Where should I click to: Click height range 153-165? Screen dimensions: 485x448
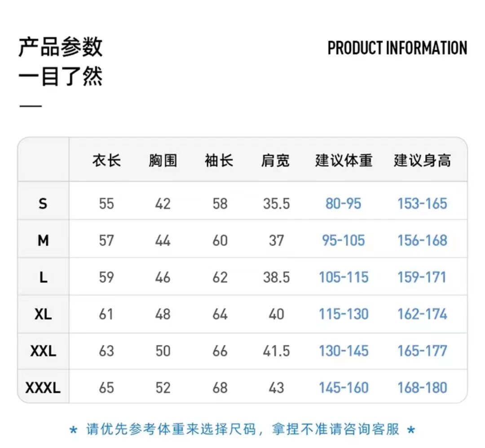coord(422,204)
